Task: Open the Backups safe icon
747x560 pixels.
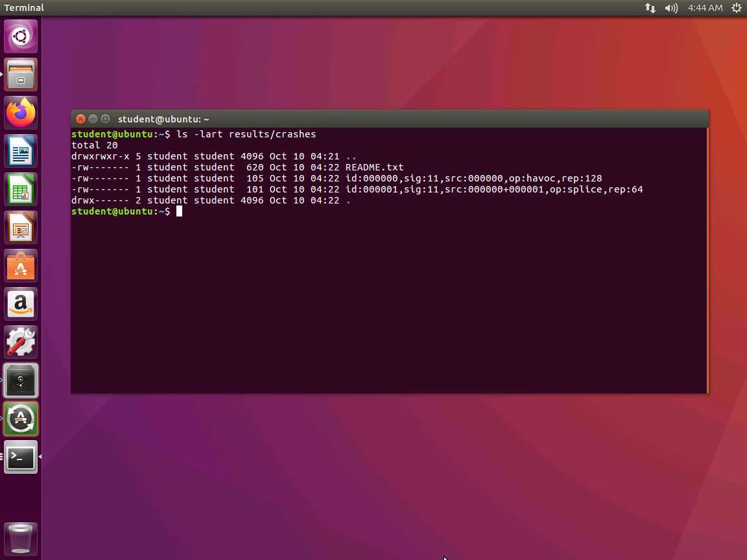Action: click(x=21, y=380)
